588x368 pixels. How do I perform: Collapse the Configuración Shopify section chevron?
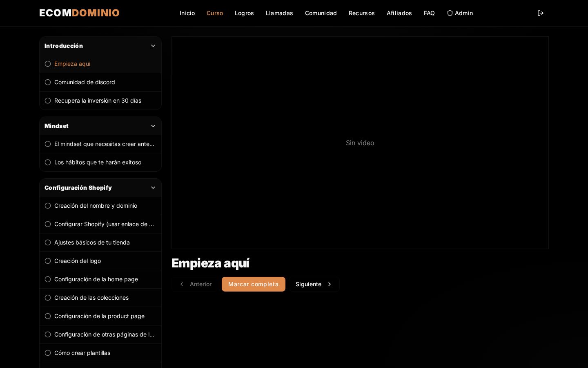[x=153, y=188]
